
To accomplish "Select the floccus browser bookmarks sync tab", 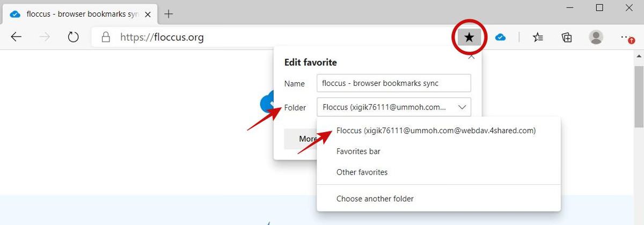I will 80,14.
